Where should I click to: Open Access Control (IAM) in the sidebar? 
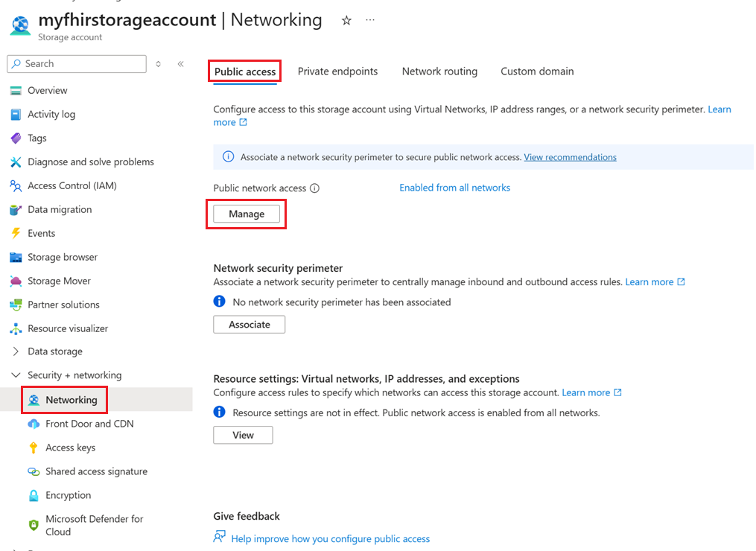coord(72,186)
